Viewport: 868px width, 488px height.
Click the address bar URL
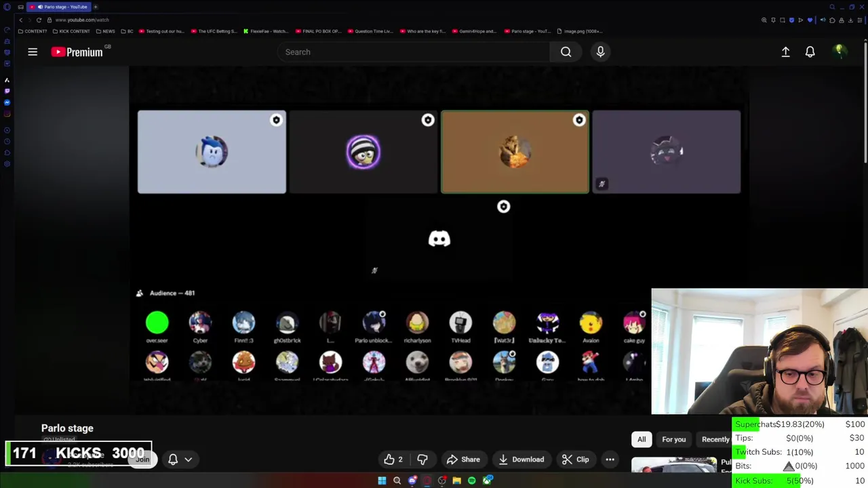[x=81, y=20]
